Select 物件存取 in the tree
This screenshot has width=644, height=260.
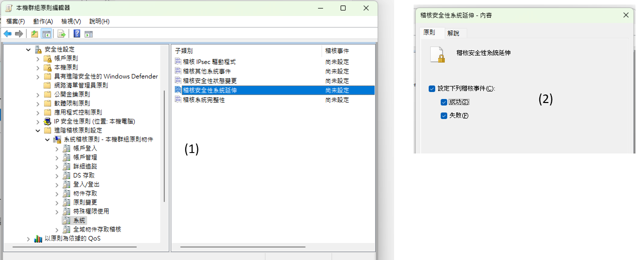[x=85, y=193]
